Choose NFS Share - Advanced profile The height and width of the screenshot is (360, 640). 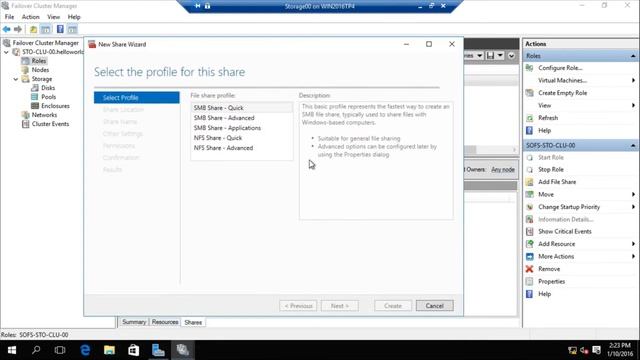pos(242,148)
